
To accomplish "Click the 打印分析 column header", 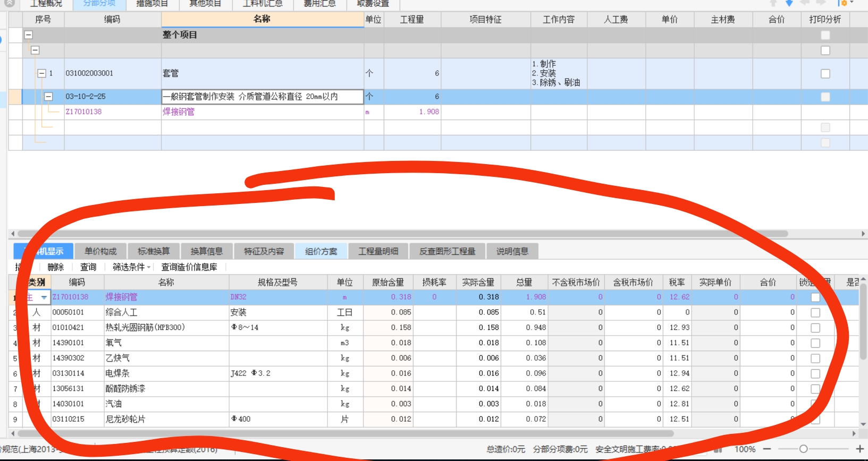I will pos(825,20).
